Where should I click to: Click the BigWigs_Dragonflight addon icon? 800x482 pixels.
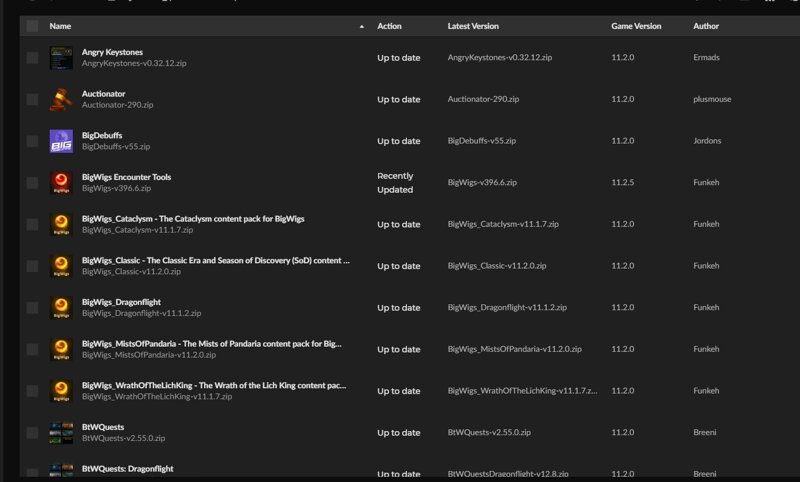(x=61, y=308)
